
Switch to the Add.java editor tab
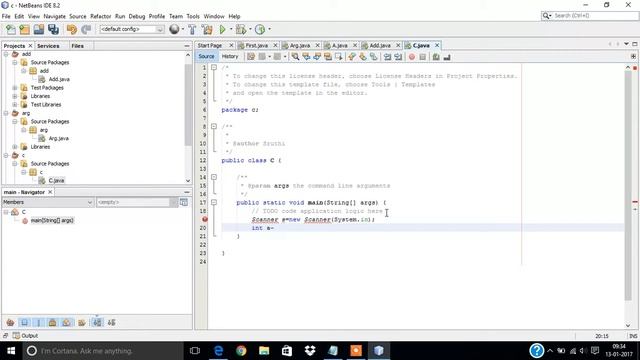(380, 45)
